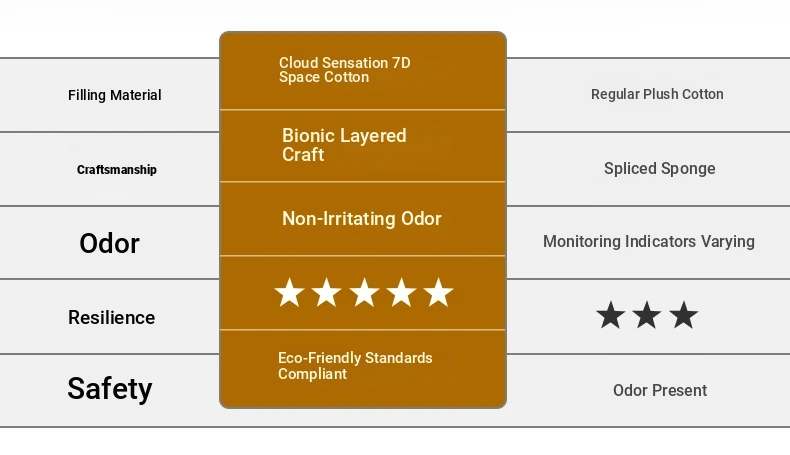Click the fourth white star
The width and height of the screenshot is (790, 455).
click(401, 292)
